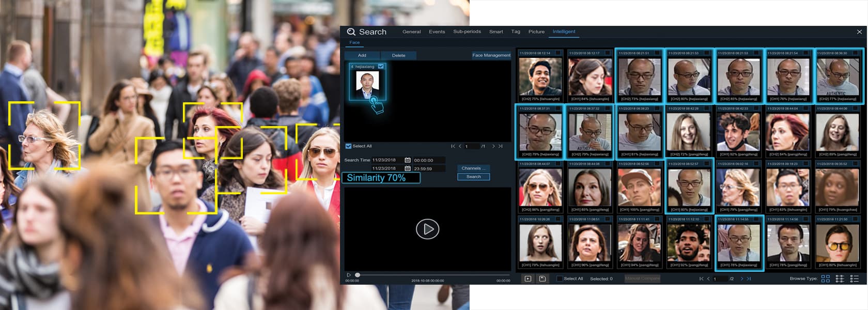
Task: Go to next results page
Action: coord(742,278)
